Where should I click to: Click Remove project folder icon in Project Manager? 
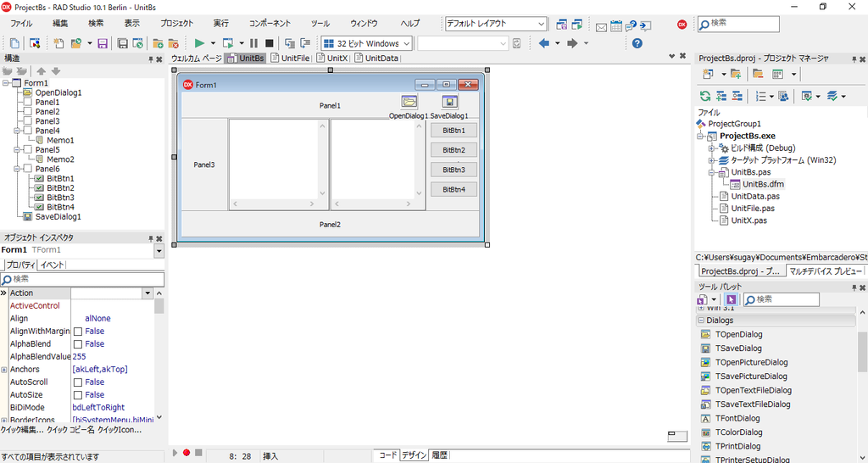(x=758, y=75)
